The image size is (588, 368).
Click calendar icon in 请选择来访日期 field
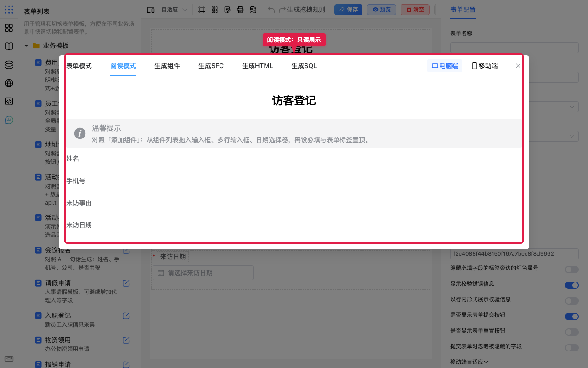pyautogui.click(x=161, y=273)
